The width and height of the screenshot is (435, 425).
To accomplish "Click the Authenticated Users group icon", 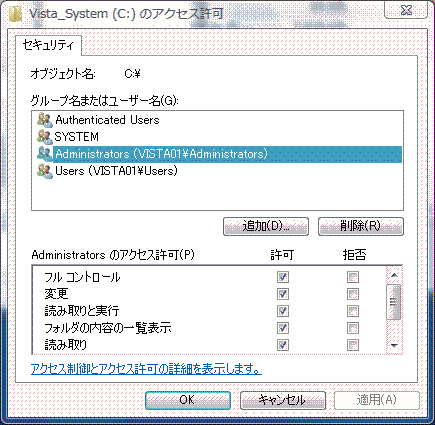I will tap(45, 120).
